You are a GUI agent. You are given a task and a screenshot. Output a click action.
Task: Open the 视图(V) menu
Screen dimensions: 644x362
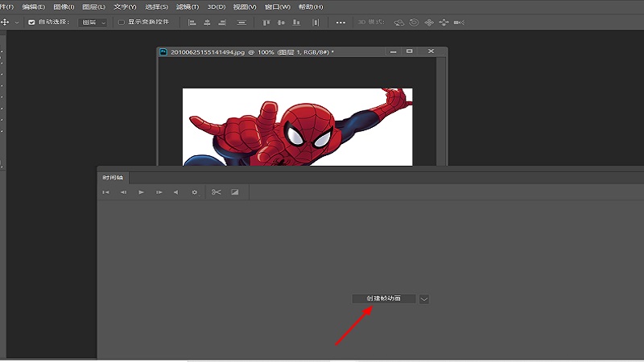(245, 7)
